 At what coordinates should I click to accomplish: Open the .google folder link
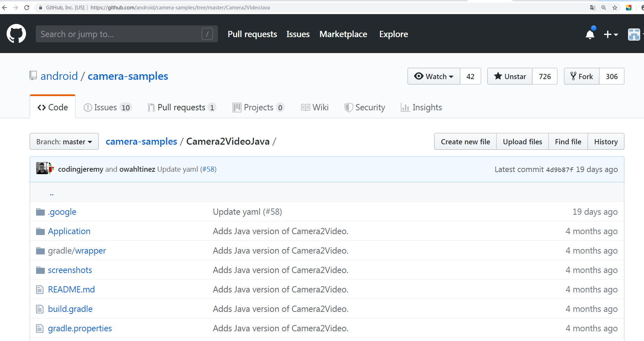[62, 212]
